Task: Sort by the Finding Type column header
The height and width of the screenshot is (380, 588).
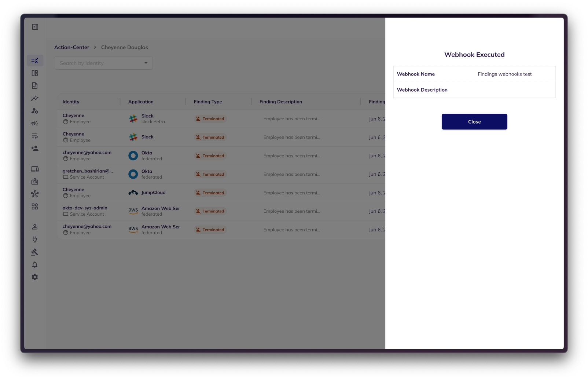Action: 208,102
